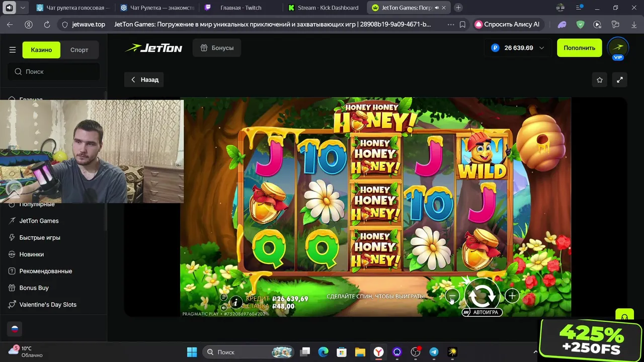Switch to Stream - Kick Dashboard tab
The width and height of the screenshot is (644, 362).
[325, 8]
